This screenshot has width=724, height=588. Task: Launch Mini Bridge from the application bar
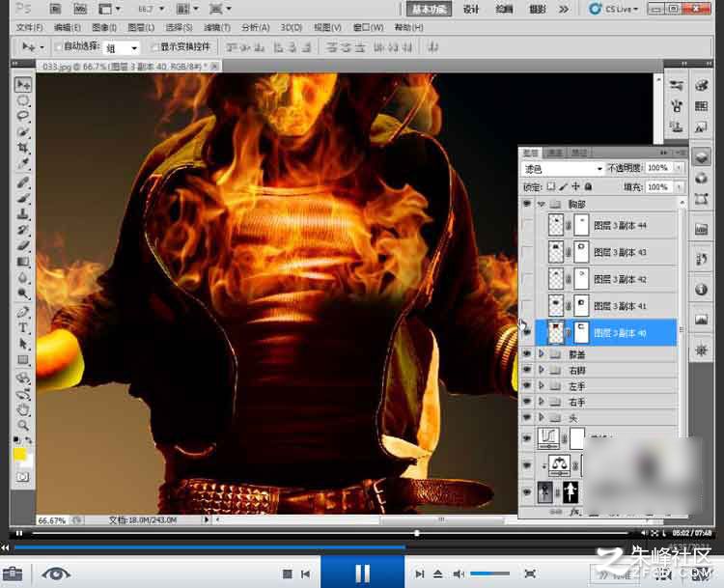[80, 9]
